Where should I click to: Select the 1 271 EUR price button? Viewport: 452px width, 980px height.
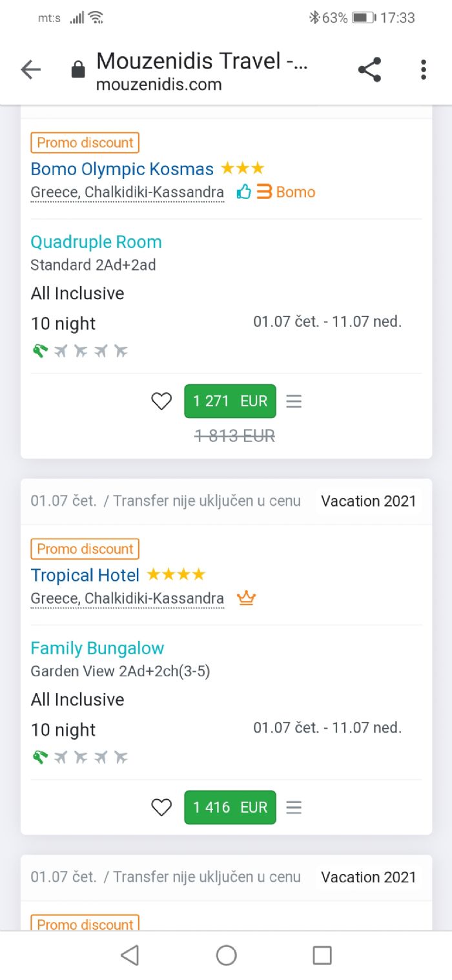click(230, 401)
